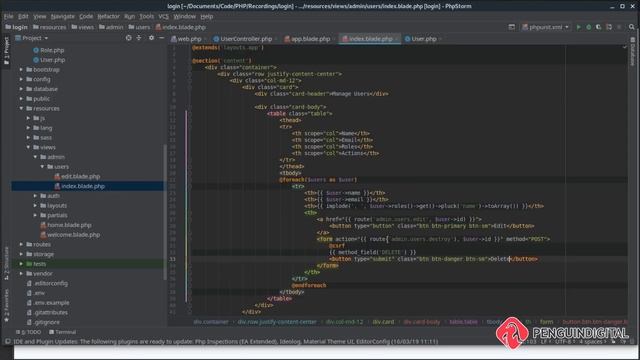Select .gitattributes in the project tree
The width and height of the screenshot is (640, 360).
point(51,312)
